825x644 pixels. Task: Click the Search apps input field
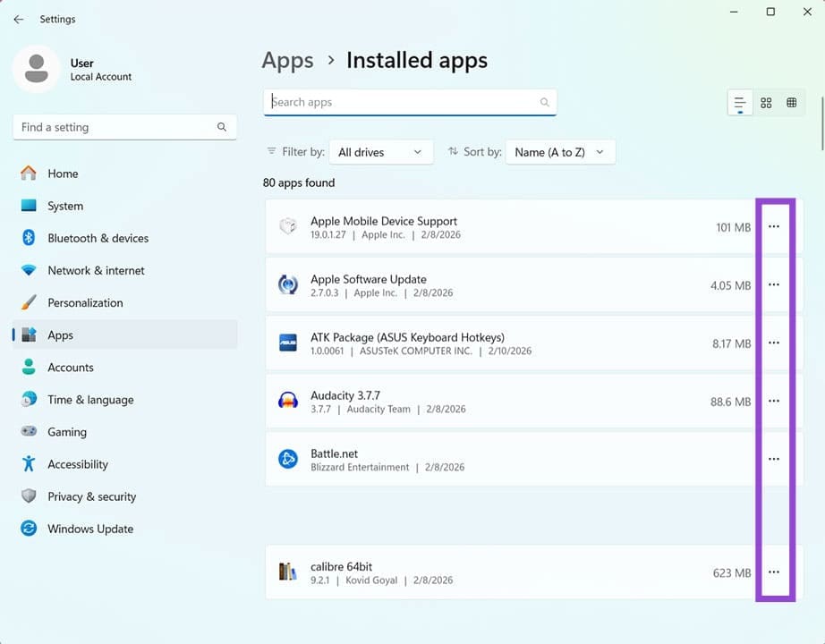[x=403, y=102]
